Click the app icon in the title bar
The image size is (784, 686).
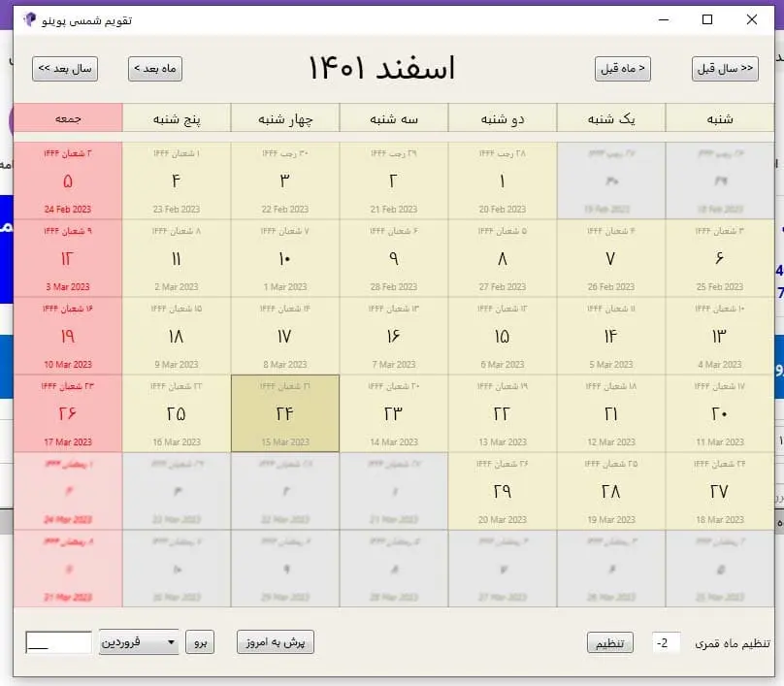tap(29, 19)
